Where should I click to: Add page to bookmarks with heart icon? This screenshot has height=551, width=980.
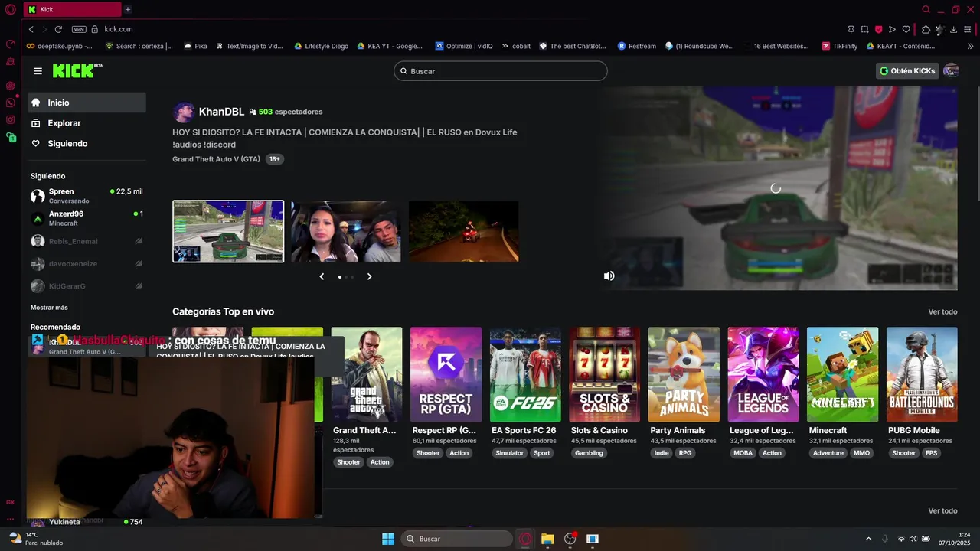coord(906,29)
